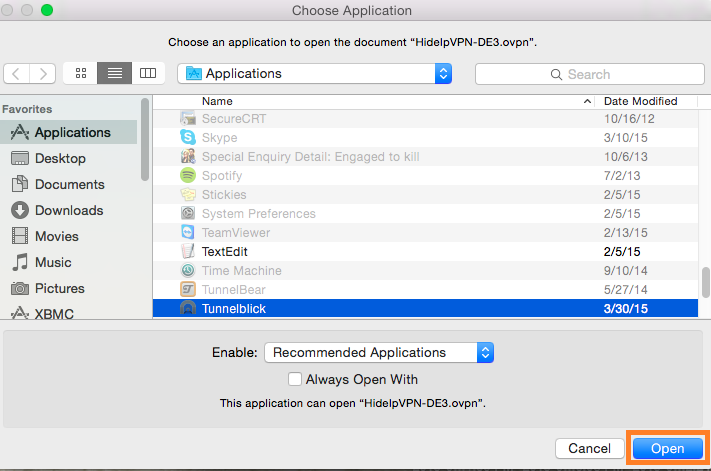The height and width of the screenshot is (471, 711).
Task: Click the Tunnelblick app icon
Action: (188, 308)
